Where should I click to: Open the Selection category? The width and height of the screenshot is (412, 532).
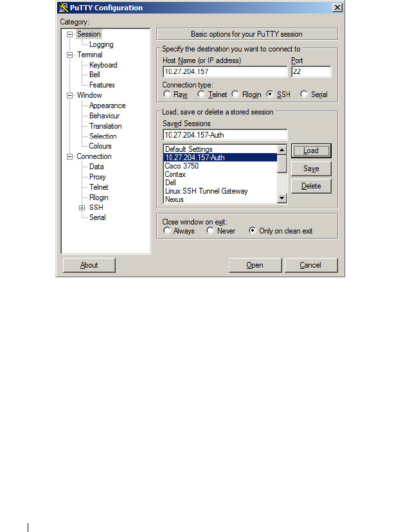103,136
